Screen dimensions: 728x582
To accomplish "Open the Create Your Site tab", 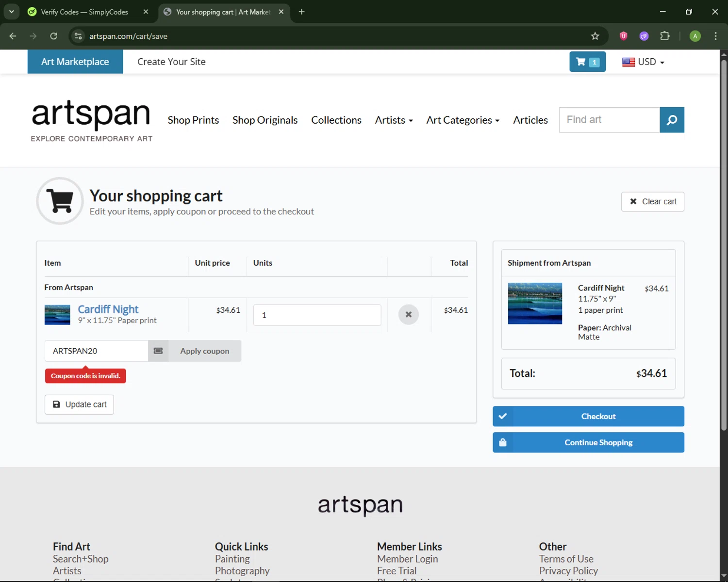I will (171, 62).
